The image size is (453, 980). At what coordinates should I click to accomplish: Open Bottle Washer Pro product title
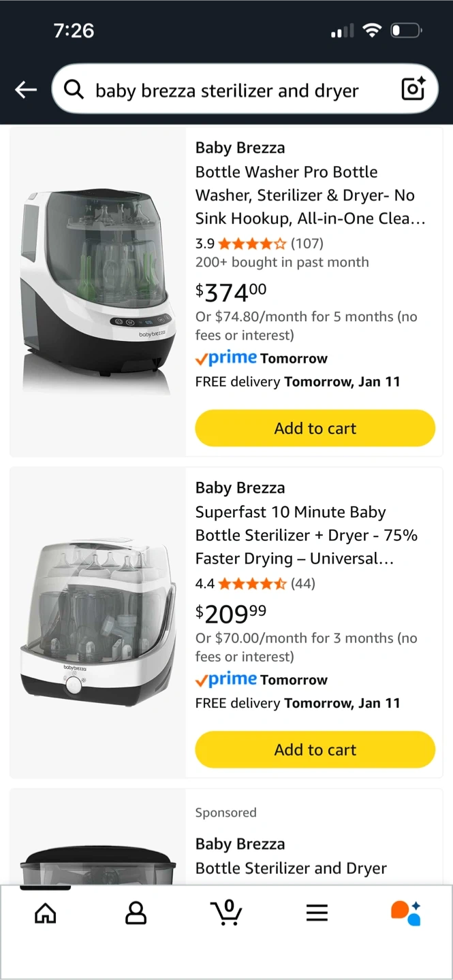[310, 195]
